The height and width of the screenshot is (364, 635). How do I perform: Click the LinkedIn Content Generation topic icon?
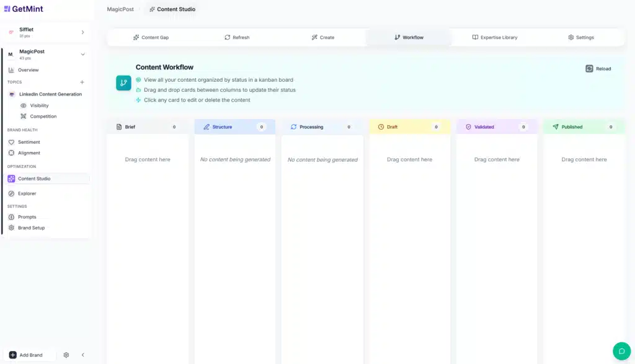click(x=12, y=94)
